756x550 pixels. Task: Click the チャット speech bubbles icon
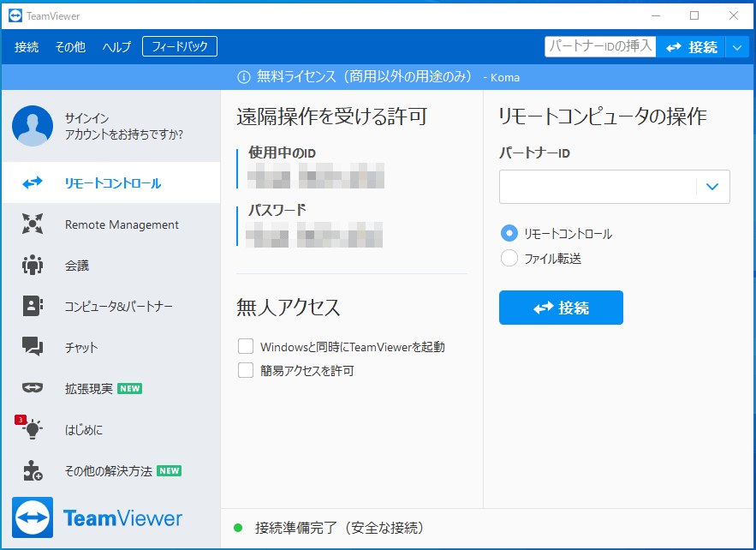[x=33, y=346]
